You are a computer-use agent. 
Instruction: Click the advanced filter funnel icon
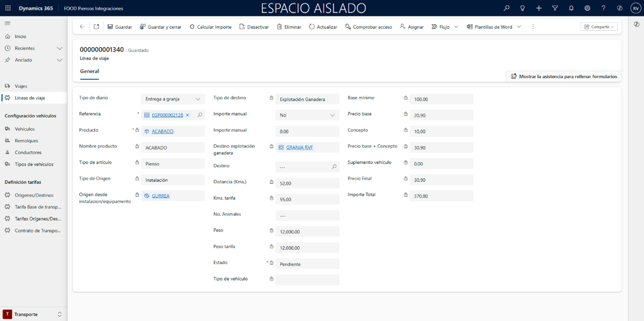click(555, 8)
